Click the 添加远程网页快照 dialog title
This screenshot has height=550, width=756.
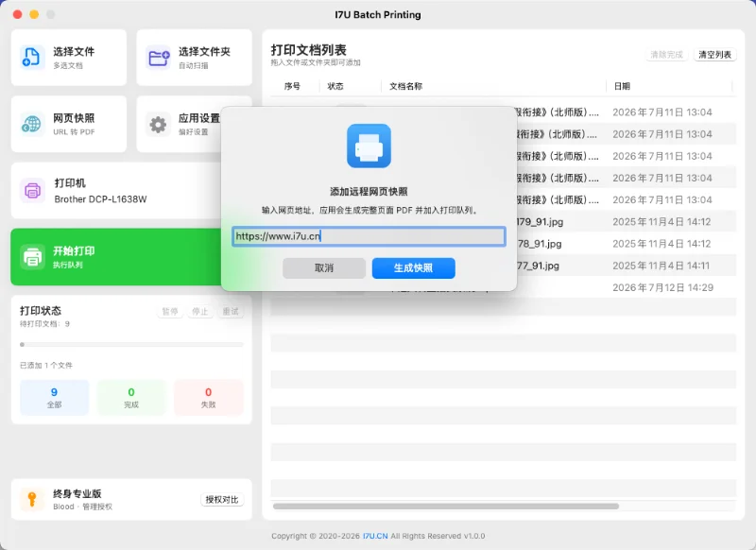pos(369,192)
